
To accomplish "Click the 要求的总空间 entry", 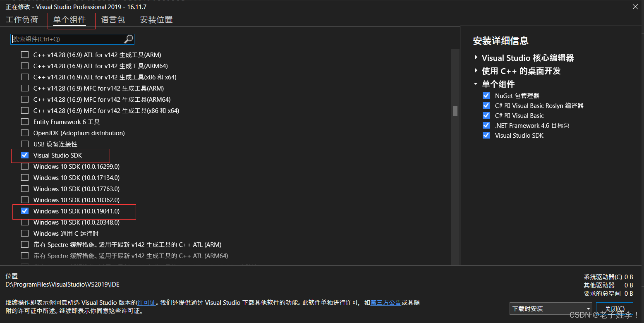I will click(x=608, y=293).
